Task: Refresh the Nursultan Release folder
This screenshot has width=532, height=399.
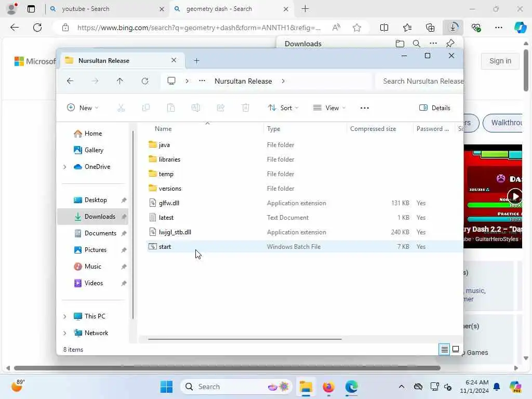Action: pos(145,81)
